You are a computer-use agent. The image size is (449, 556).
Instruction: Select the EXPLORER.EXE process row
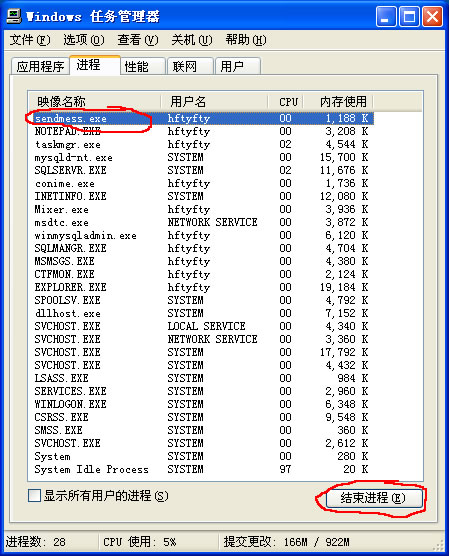click(x=201, y=287)
